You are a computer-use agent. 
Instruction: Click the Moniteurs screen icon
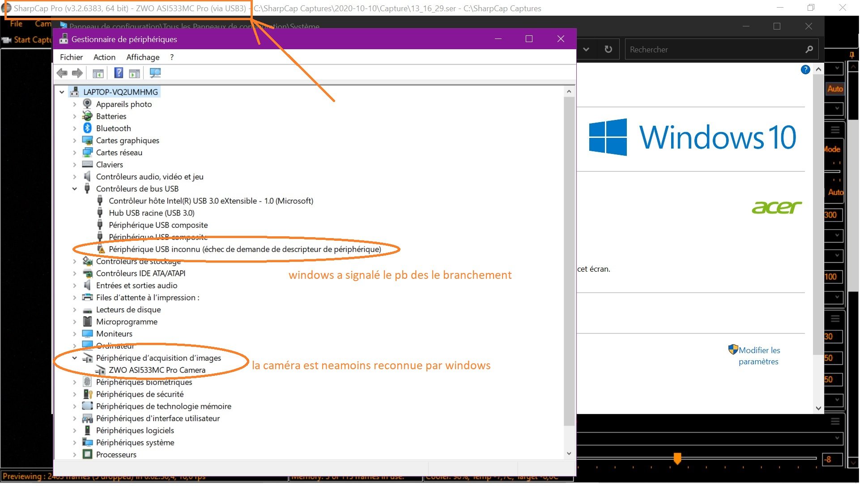coord(87,333)
